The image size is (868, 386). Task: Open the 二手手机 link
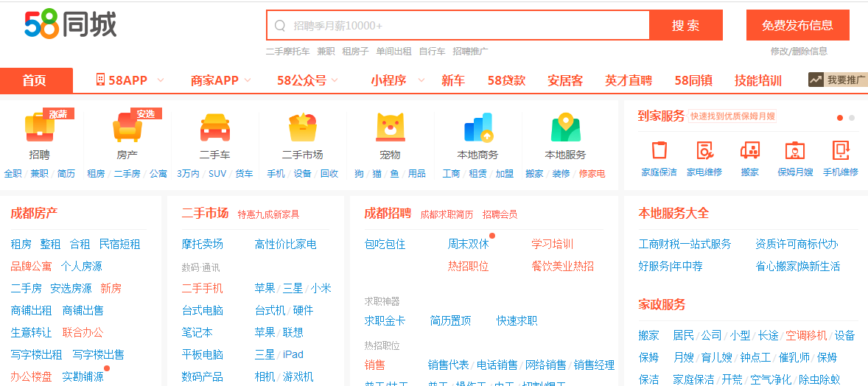tap(203, 289)
